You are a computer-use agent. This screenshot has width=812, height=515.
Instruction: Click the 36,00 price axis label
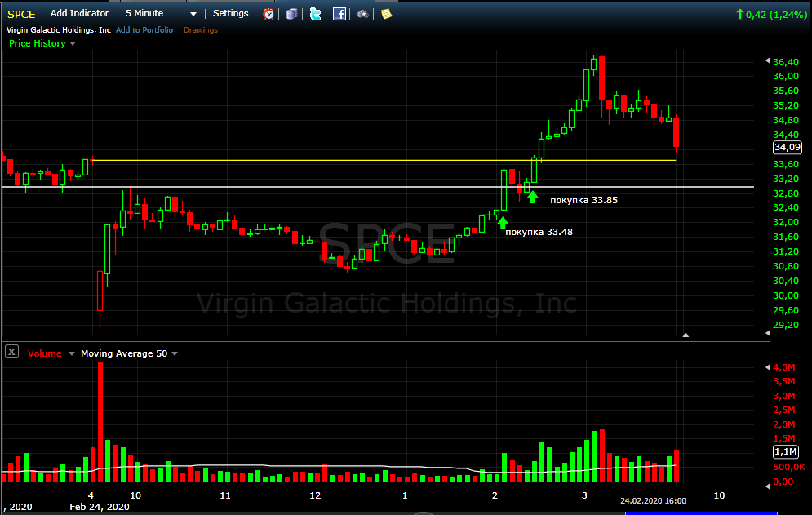tap(786, 76)
